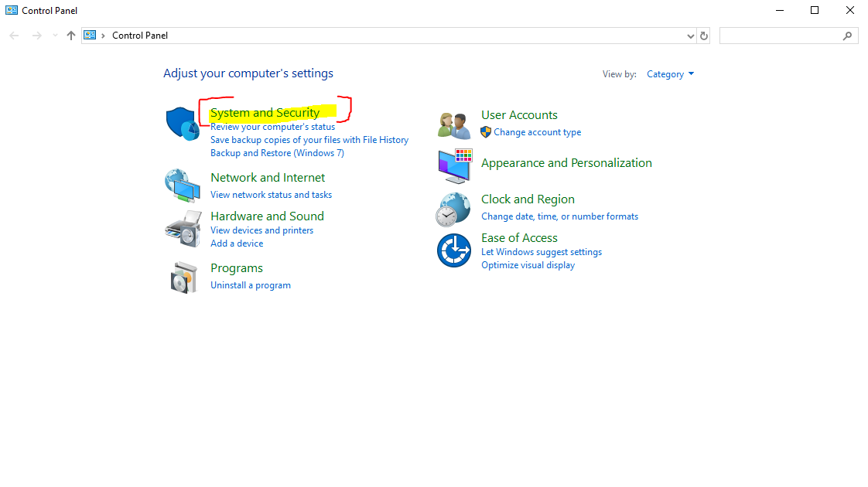Open System and Security heading

click(265, 113)
